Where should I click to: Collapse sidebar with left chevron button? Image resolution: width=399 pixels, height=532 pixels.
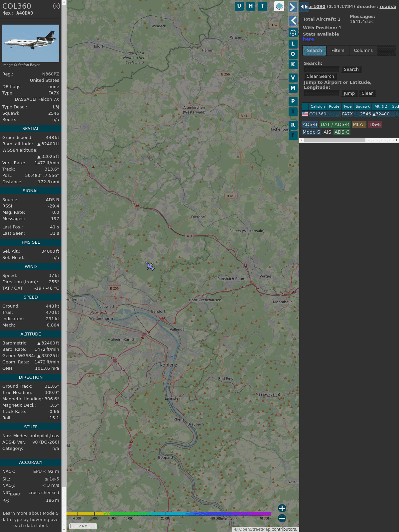click(x=293, y=21)
